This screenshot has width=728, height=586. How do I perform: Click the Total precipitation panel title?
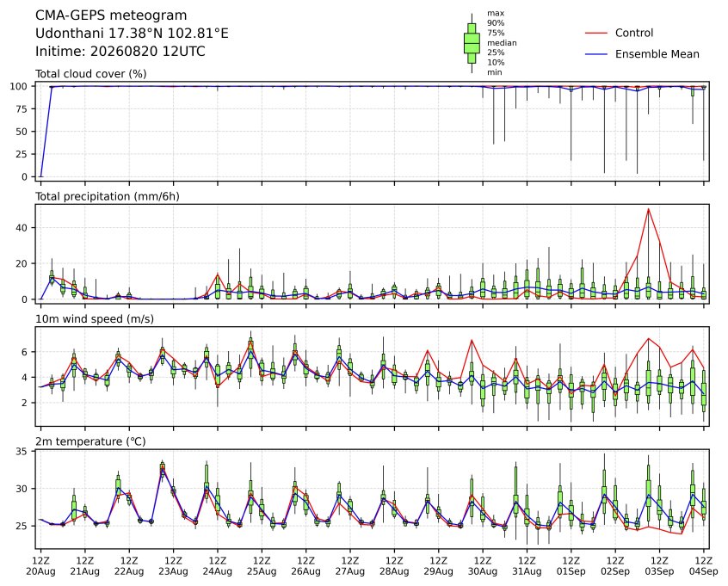coord(108,196)
